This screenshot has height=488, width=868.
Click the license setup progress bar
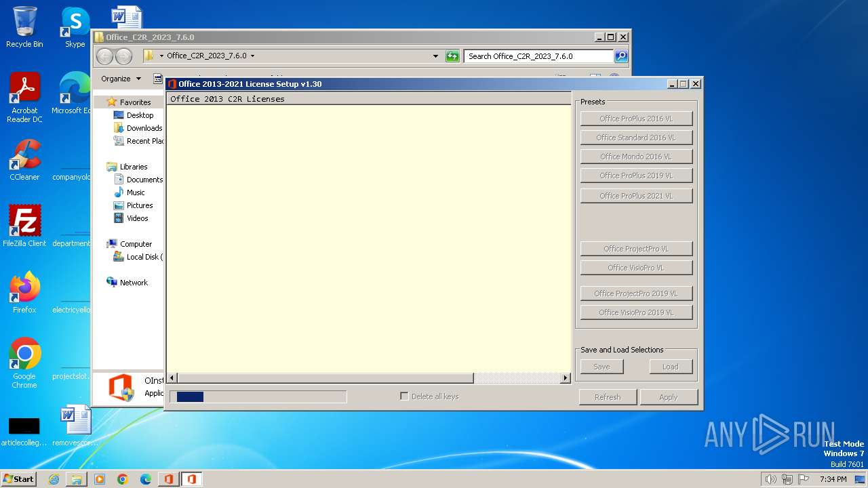258,396
